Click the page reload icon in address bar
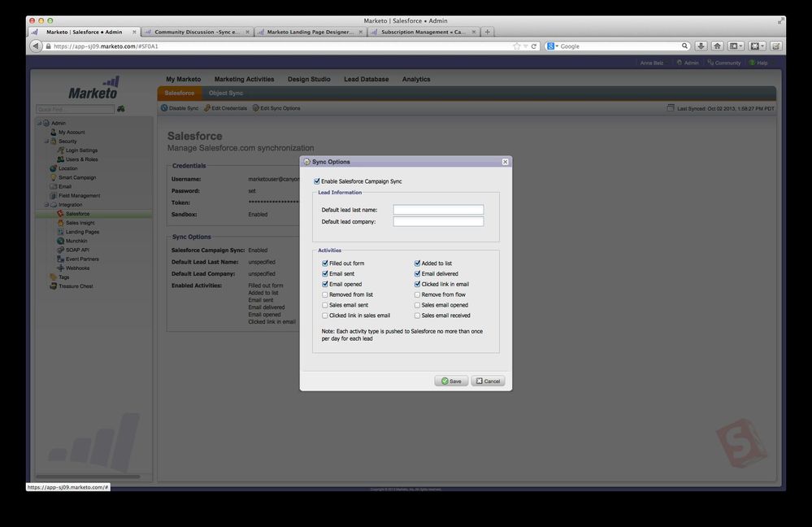This screenshot has width=812, height=527. [x=534, y=46]
